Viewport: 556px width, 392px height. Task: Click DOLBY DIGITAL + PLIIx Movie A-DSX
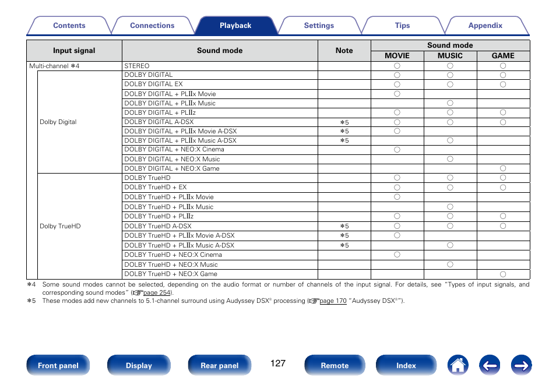[220, 131]
